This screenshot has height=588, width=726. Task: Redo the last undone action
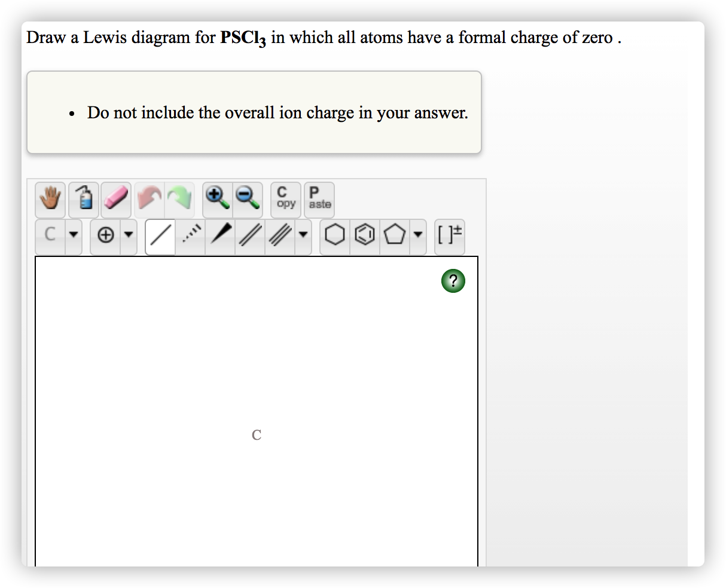[181, 199]
